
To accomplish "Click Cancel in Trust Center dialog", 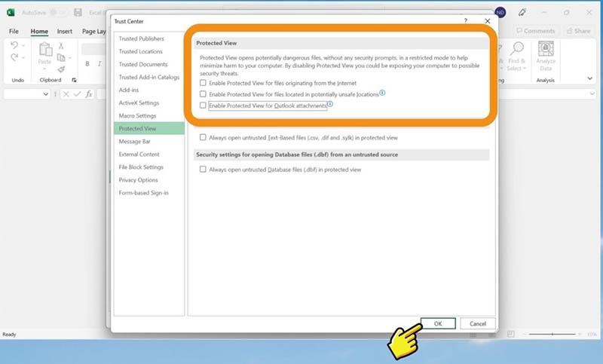I will (478, 323).
